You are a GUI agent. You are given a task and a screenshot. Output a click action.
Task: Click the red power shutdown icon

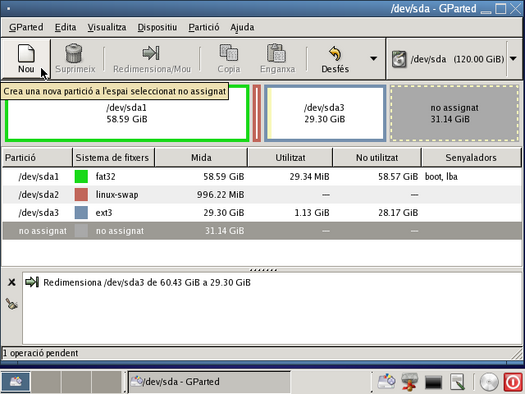point(513,382)
